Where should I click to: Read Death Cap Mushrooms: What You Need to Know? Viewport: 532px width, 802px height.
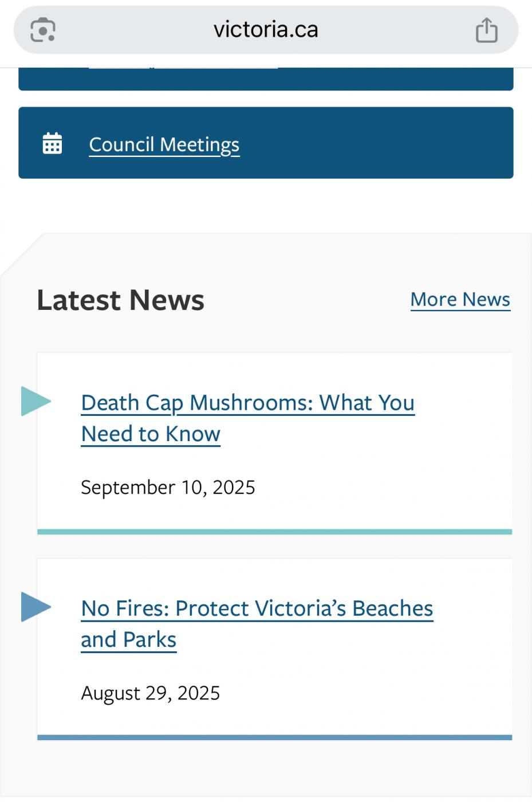click(247, 403)
